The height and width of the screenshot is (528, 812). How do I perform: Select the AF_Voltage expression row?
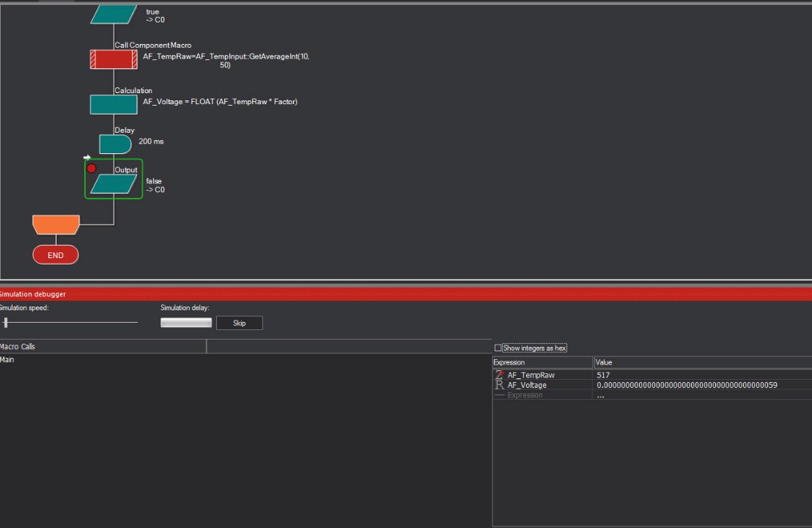(652, 385)
